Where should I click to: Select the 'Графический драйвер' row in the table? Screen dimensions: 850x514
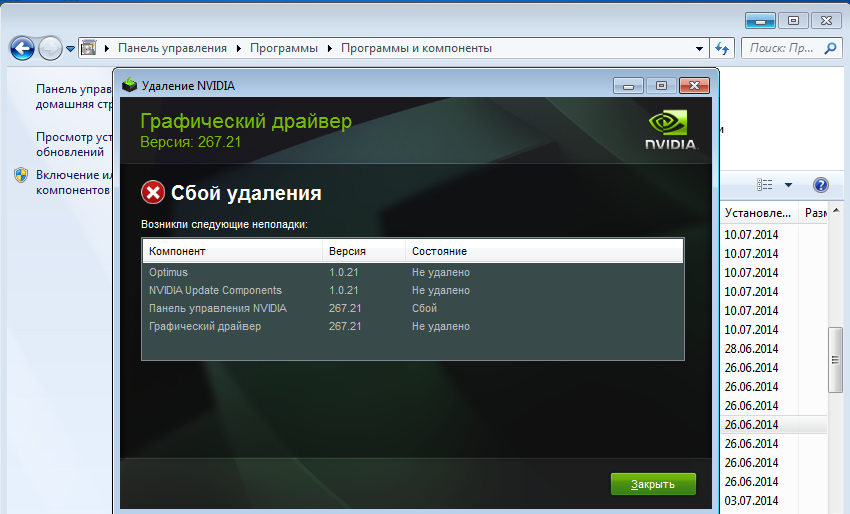tap(413, 326)
